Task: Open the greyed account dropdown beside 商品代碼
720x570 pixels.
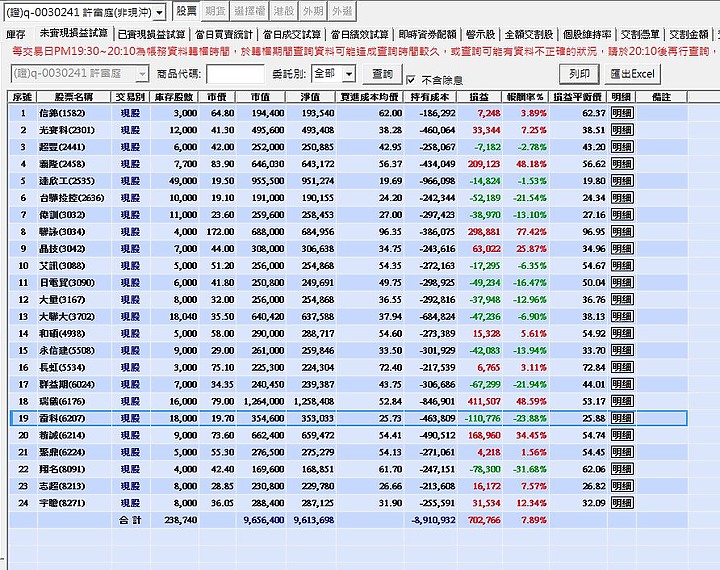Action: pos(143,73)
